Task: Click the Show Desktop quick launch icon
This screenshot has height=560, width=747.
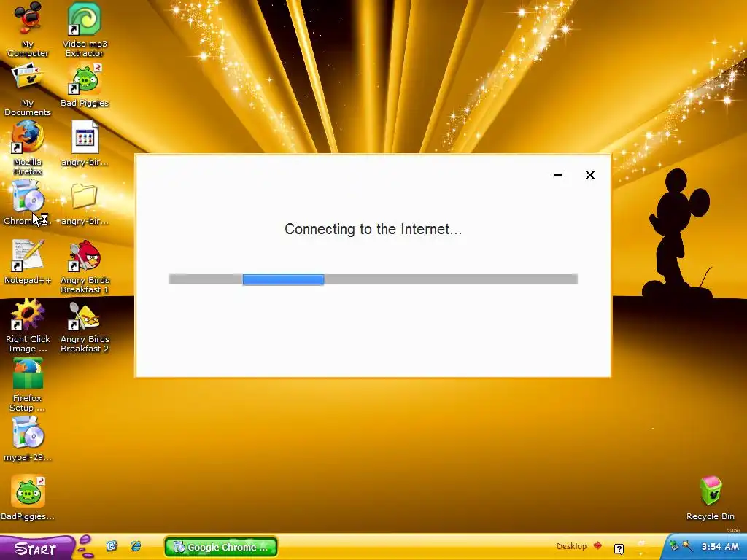Action: [112, 545]
